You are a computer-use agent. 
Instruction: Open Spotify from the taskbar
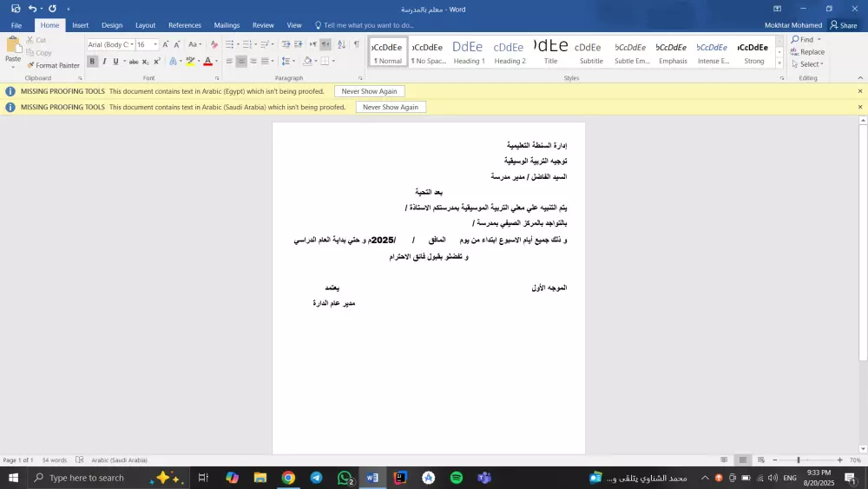point(457,478)
